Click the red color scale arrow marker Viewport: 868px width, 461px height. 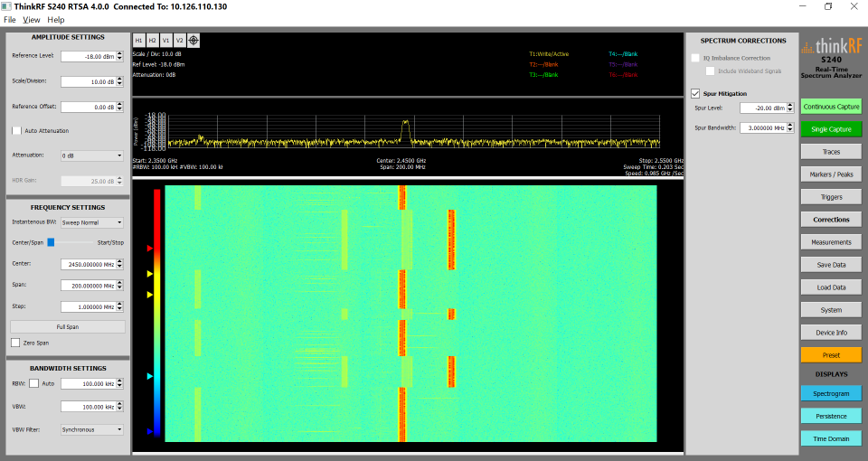(x=149, y=249)
